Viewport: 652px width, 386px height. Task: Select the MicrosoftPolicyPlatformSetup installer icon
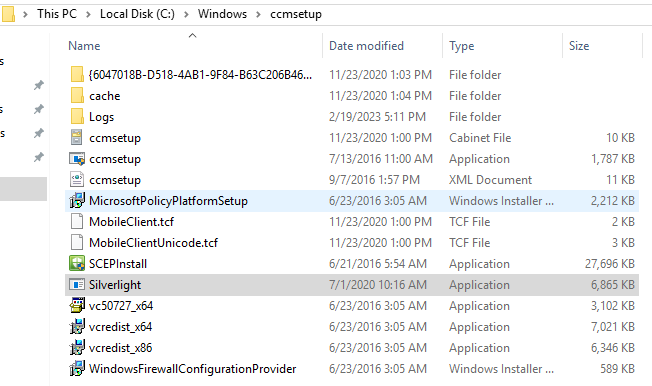click(x=77, y=200)
